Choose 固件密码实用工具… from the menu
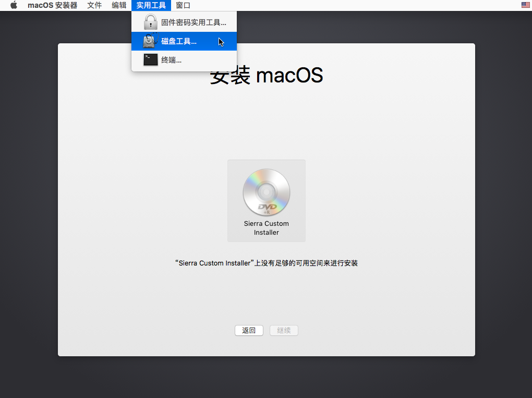Viewport: 532px width, 398px height. coord(184,22)
